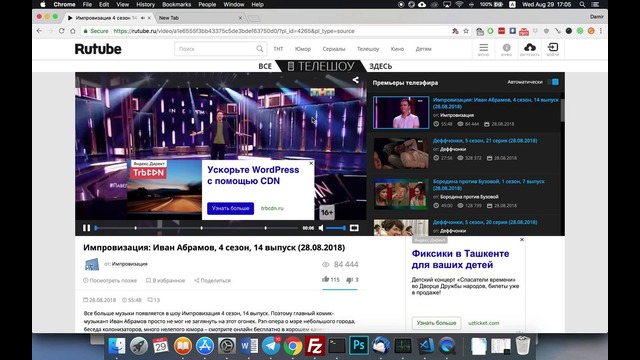The height and width of the screenshot is (360, 640).
Task: Click Узнать больше in Фиксики ad
Action: click(x=436, y=323)
